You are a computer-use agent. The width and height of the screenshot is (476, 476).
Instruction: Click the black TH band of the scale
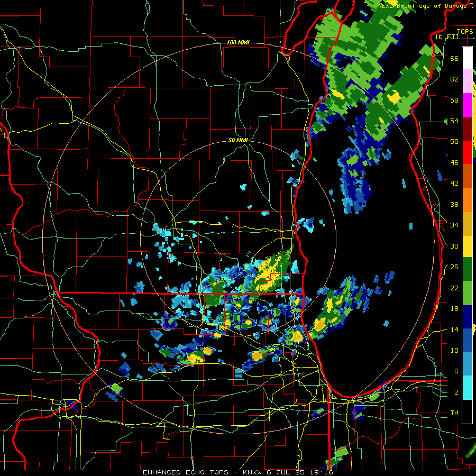[467, 411]
